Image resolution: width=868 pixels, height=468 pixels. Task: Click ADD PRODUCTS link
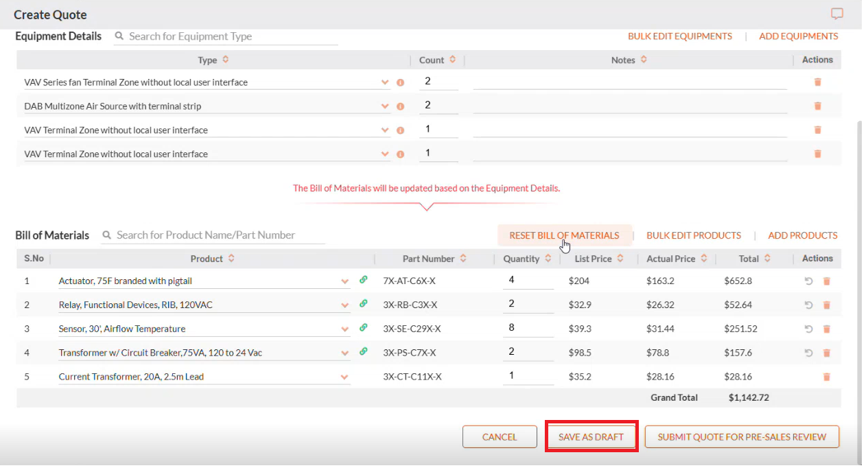[803, 235]
